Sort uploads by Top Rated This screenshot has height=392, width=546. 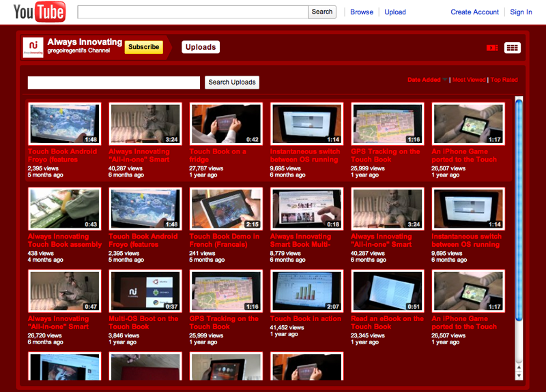(504, 80)
